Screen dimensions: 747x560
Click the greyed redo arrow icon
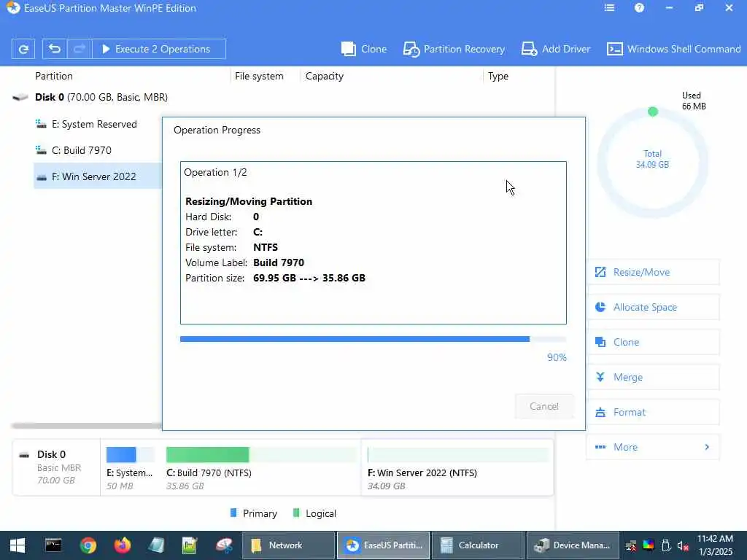point(79,49)
